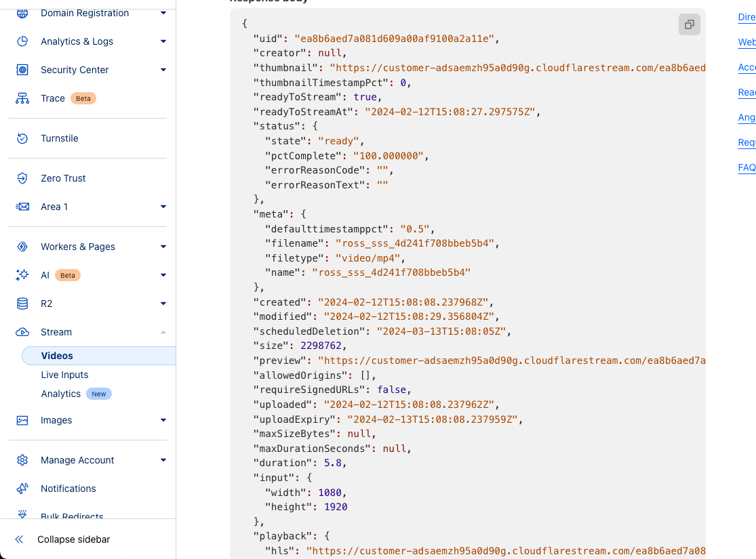The height and width of the screenshot is (559, 756).
Task: Click the Analytics & Logs pie chart icon
Action: (22, 41)
